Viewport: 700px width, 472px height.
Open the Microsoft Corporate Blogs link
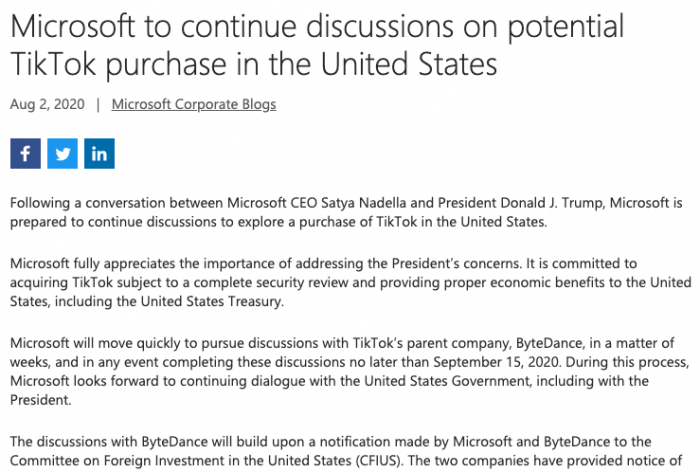[194, 104]
